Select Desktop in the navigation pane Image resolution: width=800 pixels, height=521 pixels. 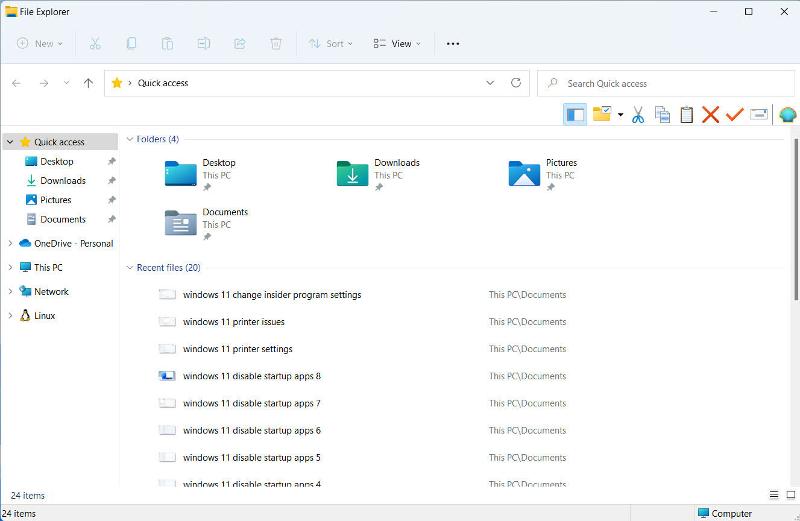57,161
